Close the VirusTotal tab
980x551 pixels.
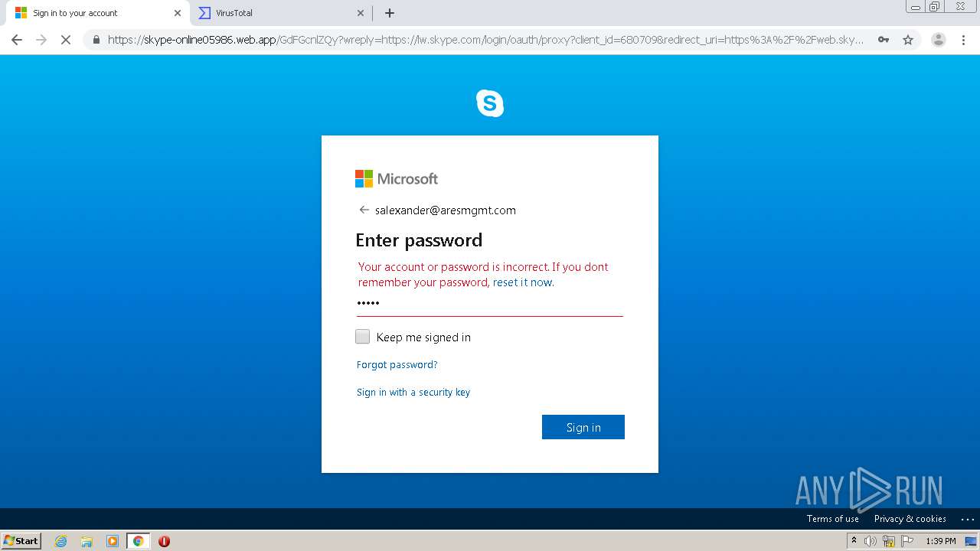point(361,13)
